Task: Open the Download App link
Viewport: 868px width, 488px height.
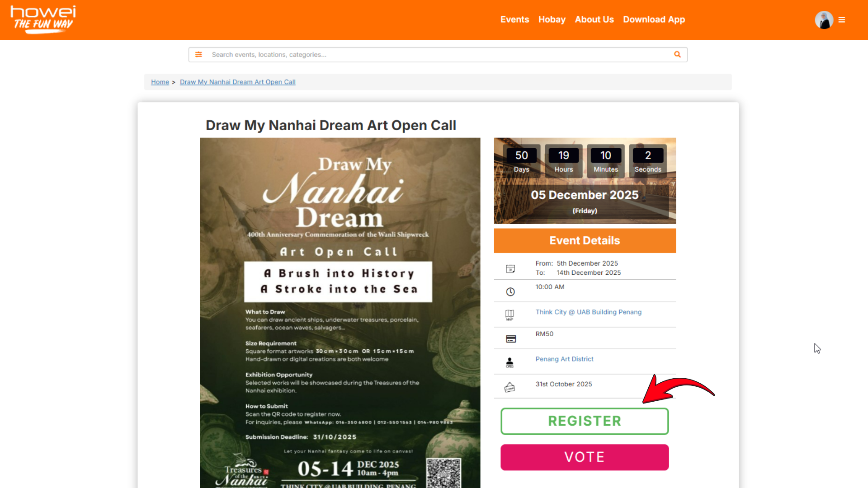Action: (x=654, y=19)
